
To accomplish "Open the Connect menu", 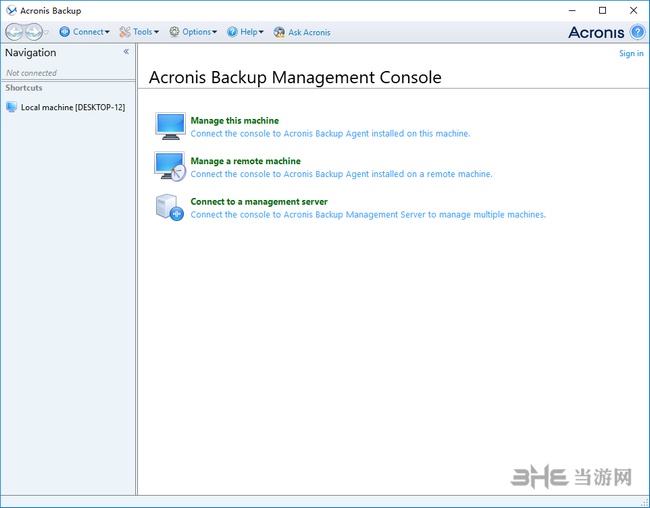I will 91,32.
